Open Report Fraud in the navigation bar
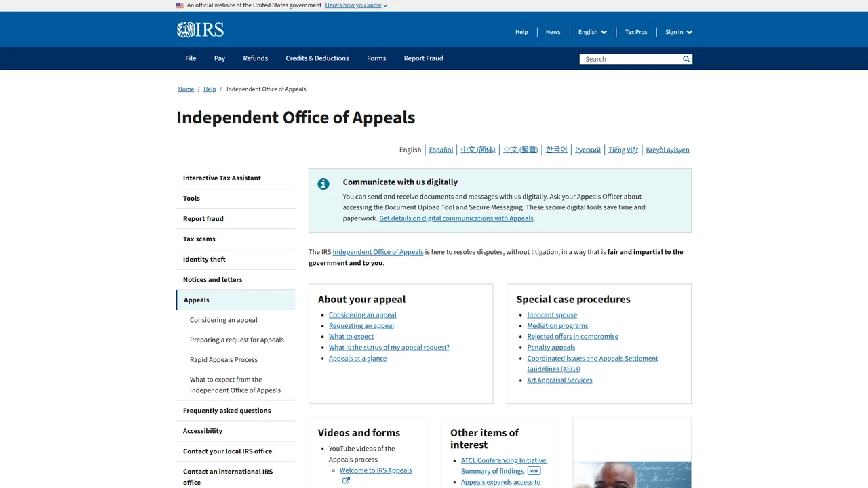This screenshot has width=868, height=488. (424, 58)
